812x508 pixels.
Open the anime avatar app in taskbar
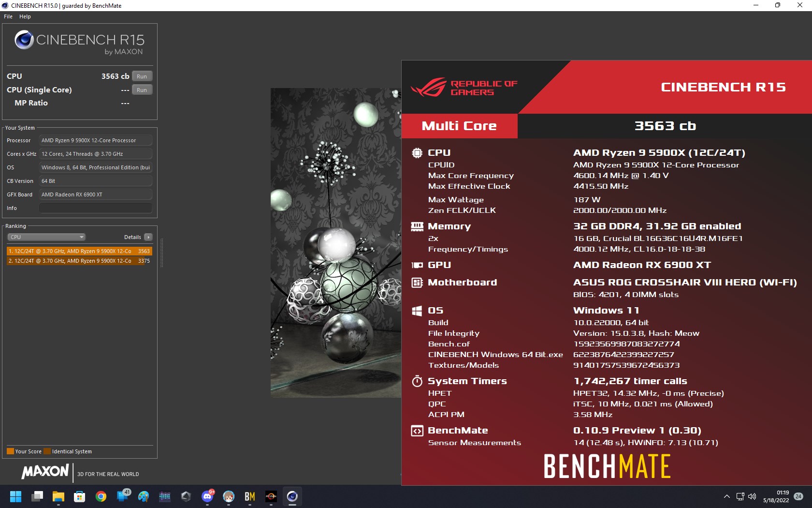[x=229, y=496]
